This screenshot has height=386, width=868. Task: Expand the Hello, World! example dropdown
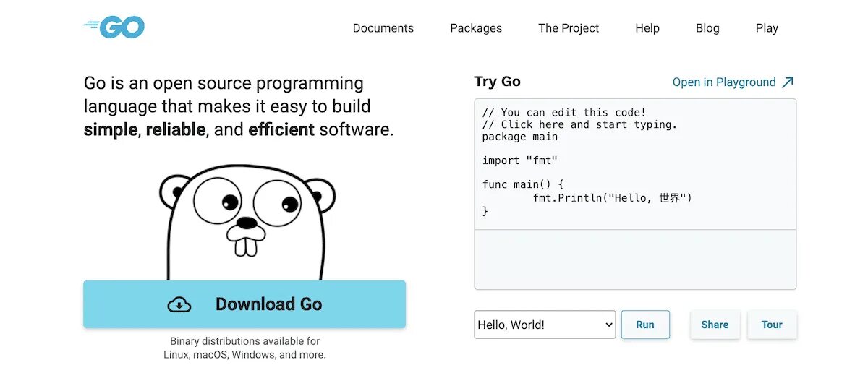(x=545, y=325)
